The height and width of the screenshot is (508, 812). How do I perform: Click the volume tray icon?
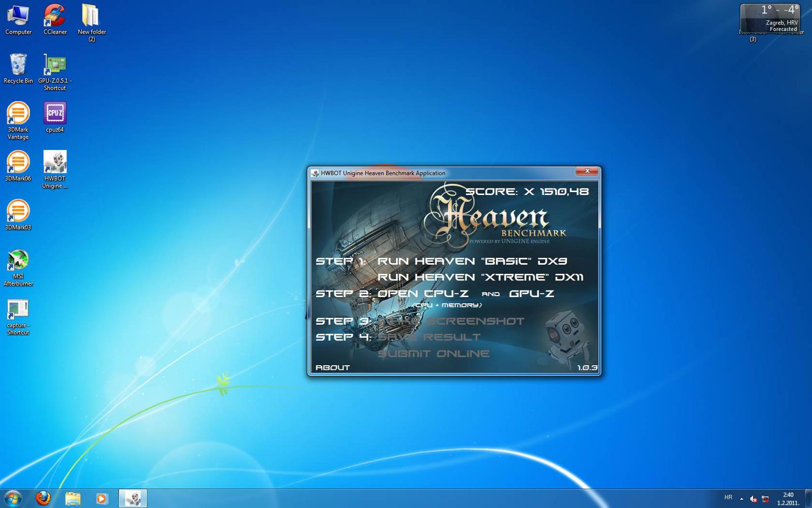click(x=753, y=499)
